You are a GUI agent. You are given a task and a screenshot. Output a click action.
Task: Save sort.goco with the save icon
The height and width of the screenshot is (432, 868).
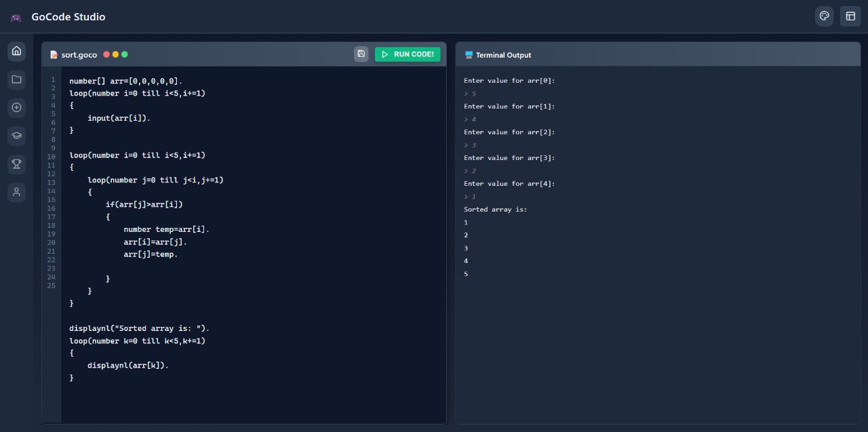point(361,54)
